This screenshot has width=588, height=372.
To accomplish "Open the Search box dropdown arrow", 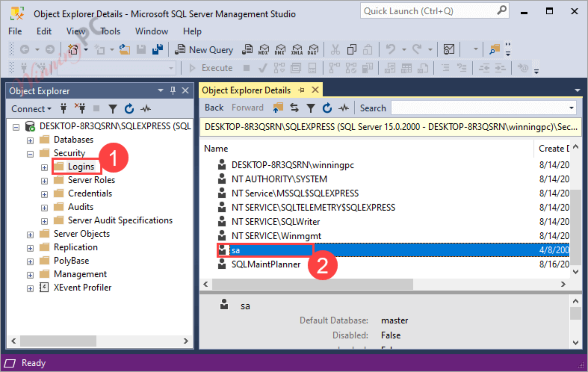I will click(571, 108).
